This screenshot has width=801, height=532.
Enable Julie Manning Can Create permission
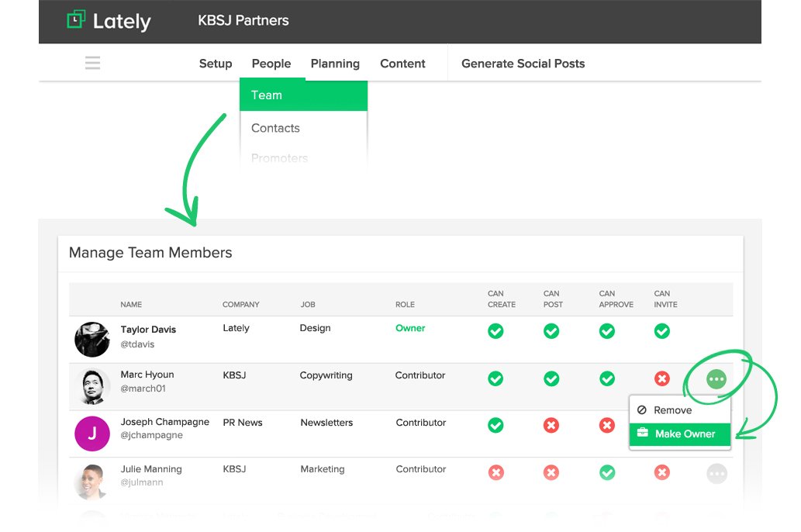click(x=495, y=472)
